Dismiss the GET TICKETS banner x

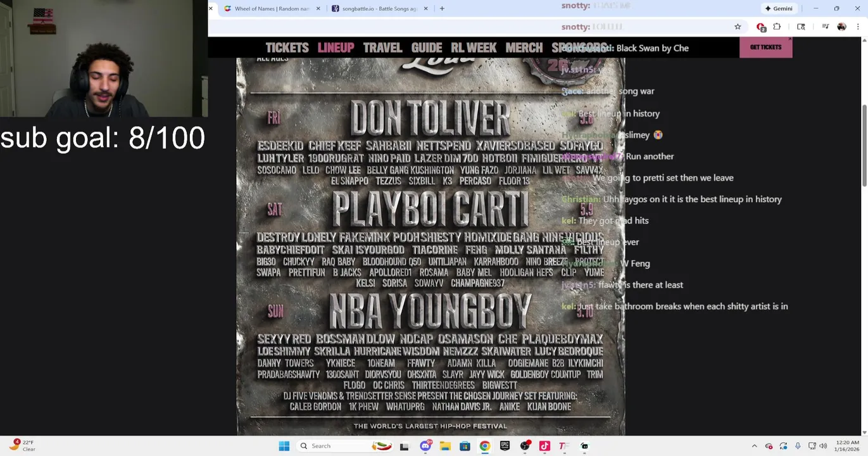coord(789,39)
